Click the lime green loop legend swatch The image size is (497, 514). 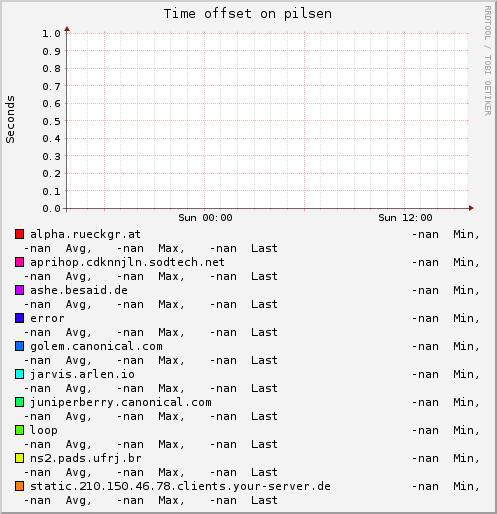click(19, 430)
